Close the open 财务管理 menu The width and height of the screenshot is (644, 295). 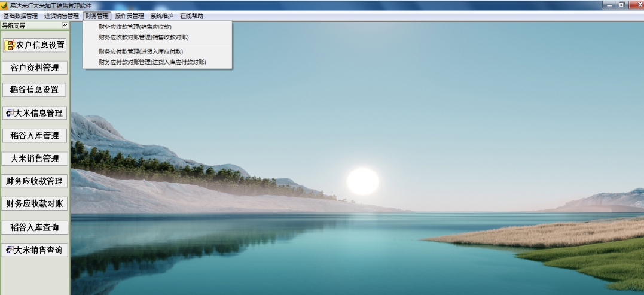97,16
